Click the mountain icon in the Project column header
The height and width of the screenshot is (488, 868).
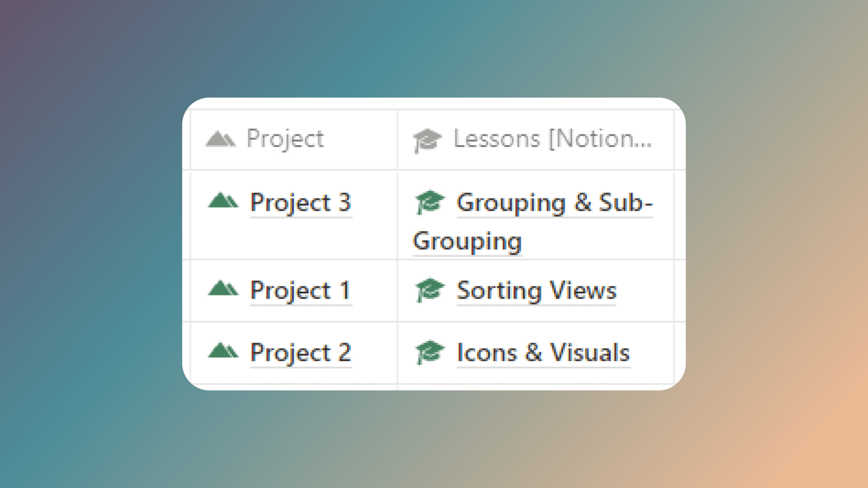220,139
